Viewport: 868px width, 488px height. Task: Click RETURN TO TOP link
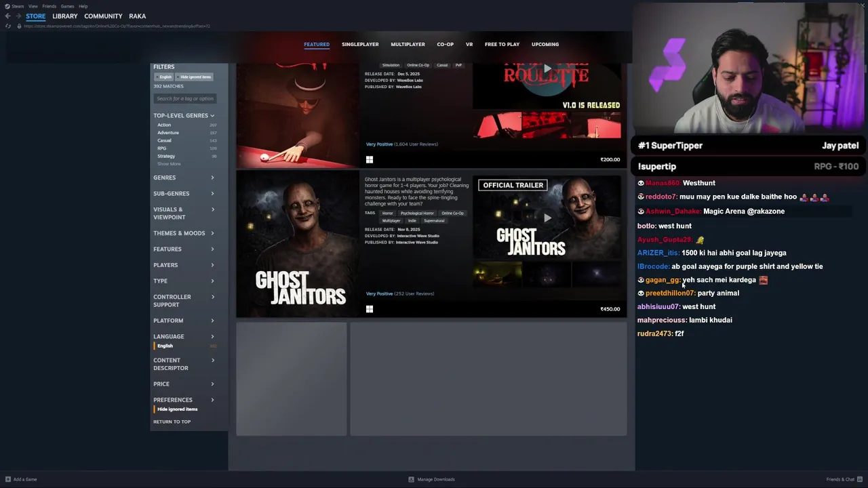click(x=172, y=422)
